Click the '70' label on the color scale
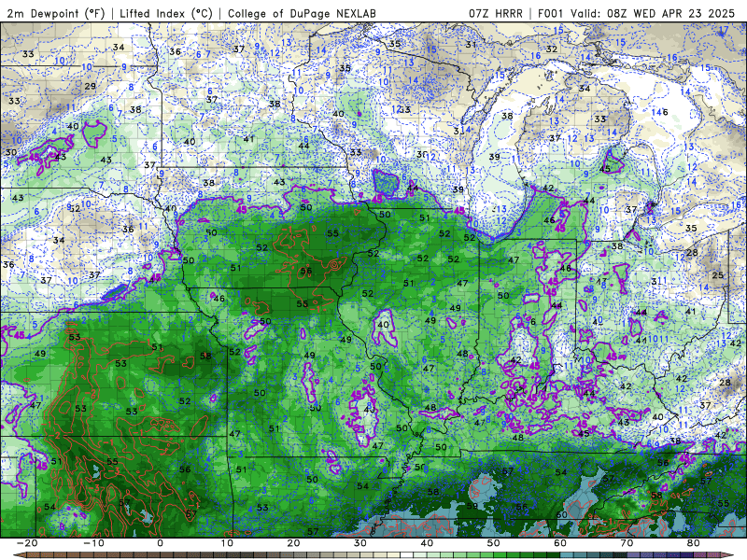The image size is (747, 560). coord(627,543)
